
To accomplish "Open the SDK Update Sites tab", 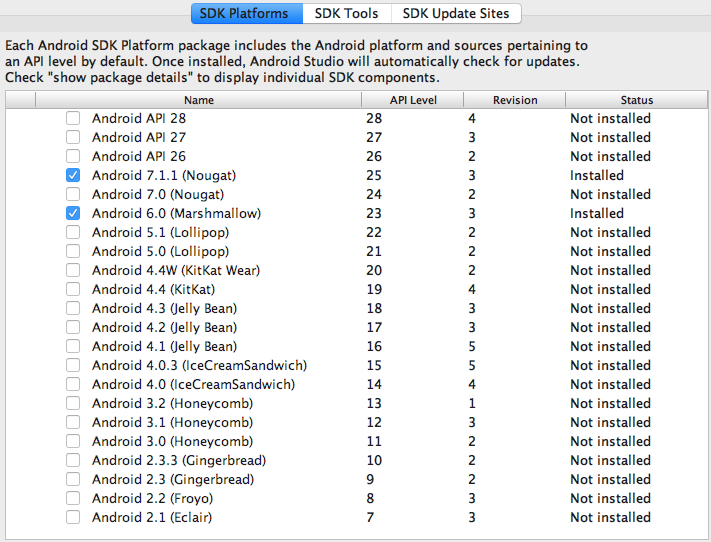I will tap(456, 14).
